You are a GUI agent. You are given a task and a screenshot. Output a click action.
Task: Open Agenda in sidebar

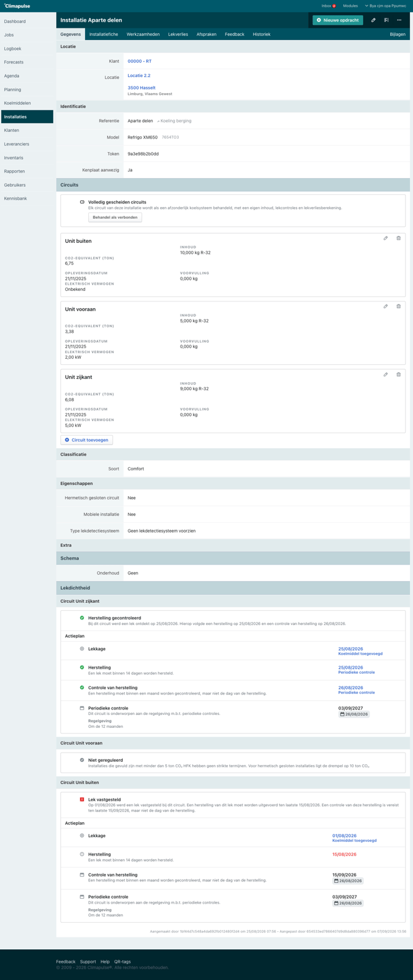click(27, 76)
